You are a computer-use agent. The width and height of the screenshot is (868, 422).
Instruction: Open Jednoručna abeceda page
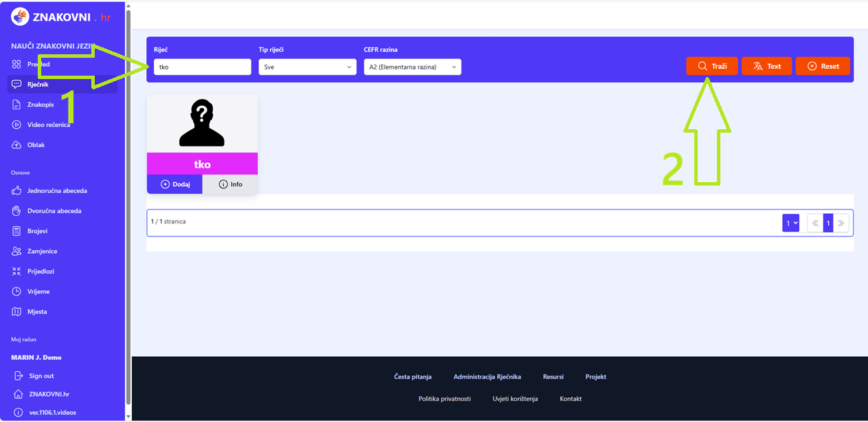coord(56,190)
